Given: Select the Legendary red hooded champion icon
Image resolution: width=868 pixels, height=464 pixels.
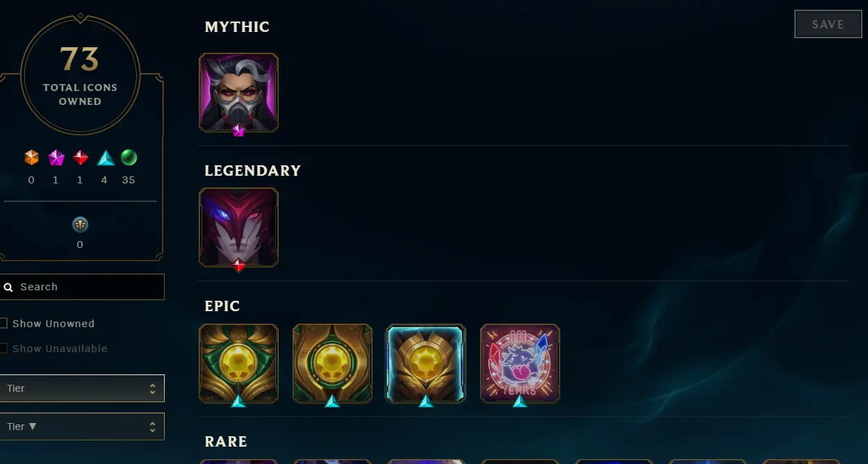Looking at the screenshot, I should tap(238, 227).
